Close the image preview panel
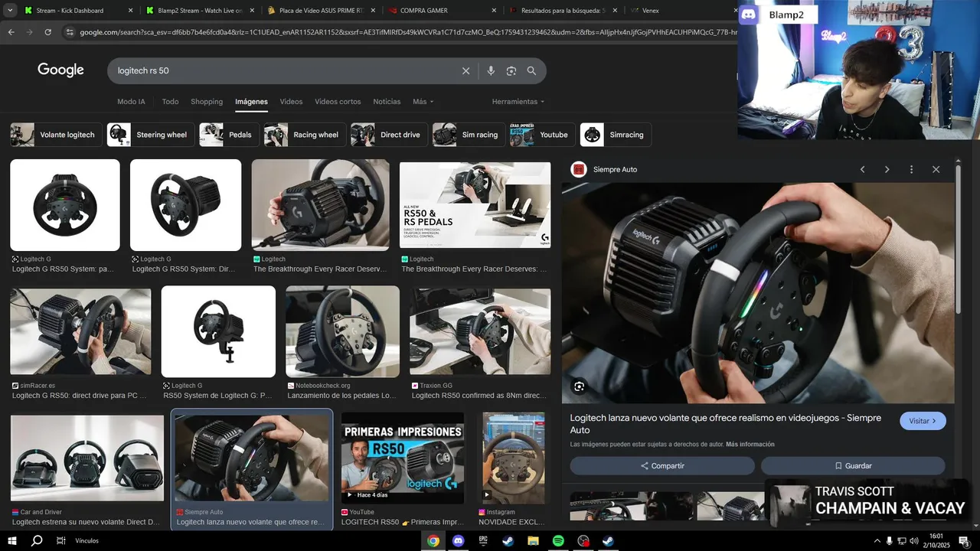The image size is (980, 551). pos(936,169)
